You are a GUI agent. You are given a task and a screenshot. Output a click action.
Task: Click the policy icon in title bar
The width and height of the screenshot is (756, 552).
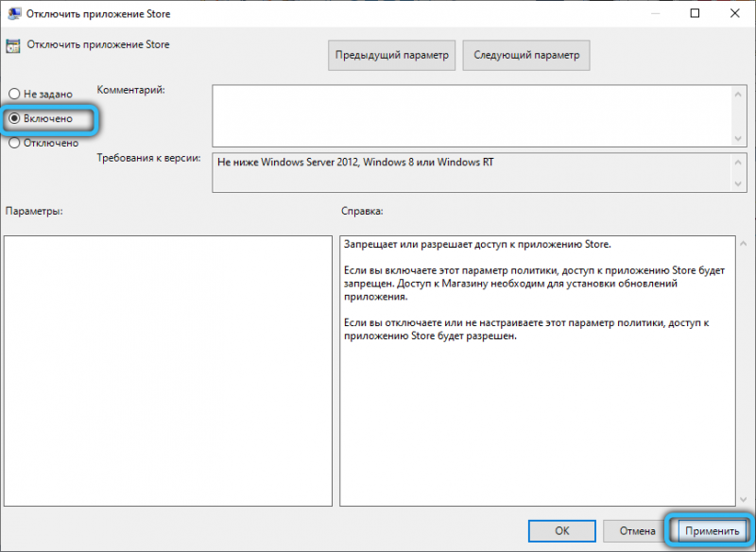point(14,13)
